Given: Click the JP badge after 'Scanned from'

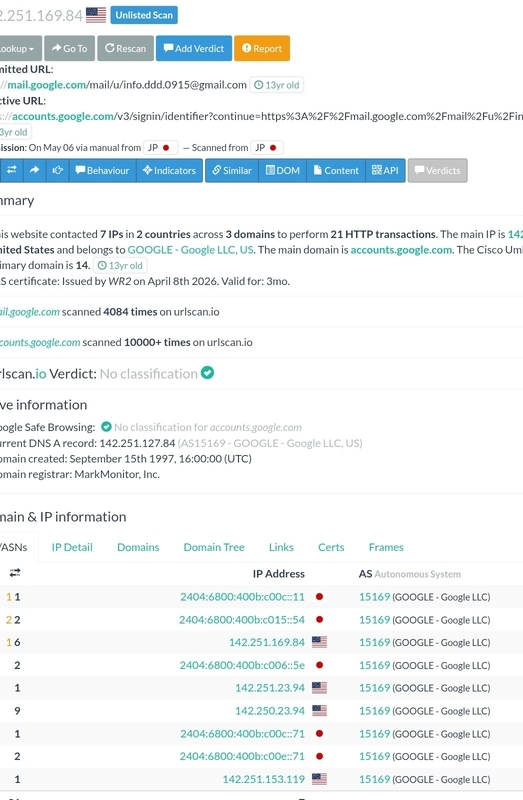Looking at the screenshot, I should (x=267, y=148).
